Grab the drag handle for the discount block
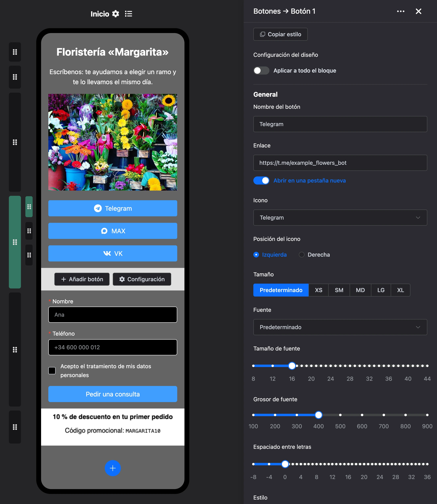Viewport: 437px width, 504px height. 15,427
